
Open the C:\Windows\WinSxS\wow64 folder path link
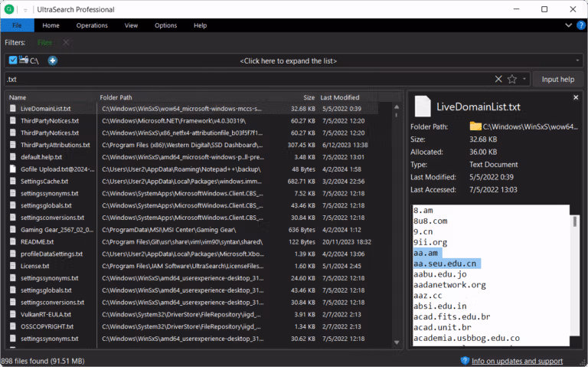[x=531, y=127]
